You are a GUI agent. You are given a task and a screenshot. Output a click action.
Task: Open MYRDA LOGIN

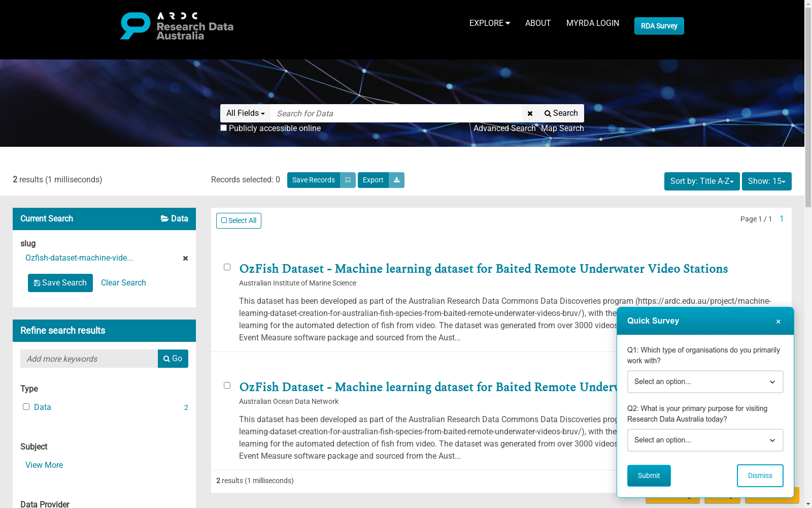coord(593,23)
